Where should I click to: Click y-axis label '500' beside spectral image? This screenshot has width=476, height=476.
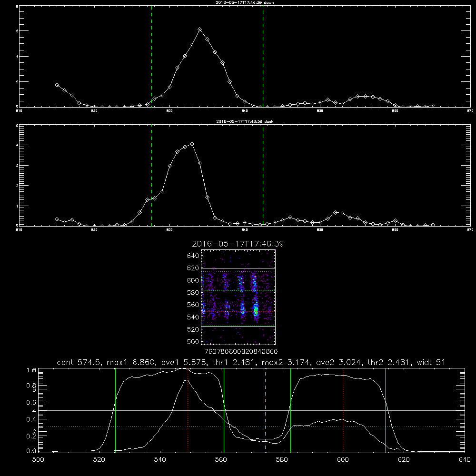point(193,341)
